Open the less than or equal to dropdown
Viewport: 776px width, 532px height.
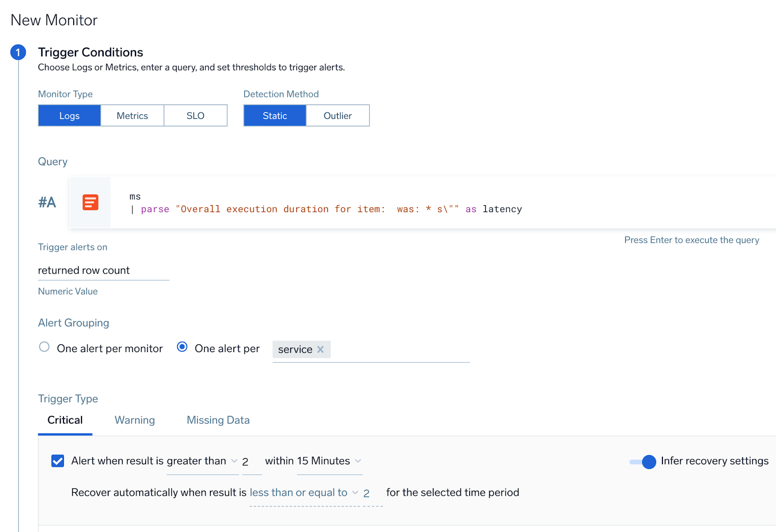[304, 493]
